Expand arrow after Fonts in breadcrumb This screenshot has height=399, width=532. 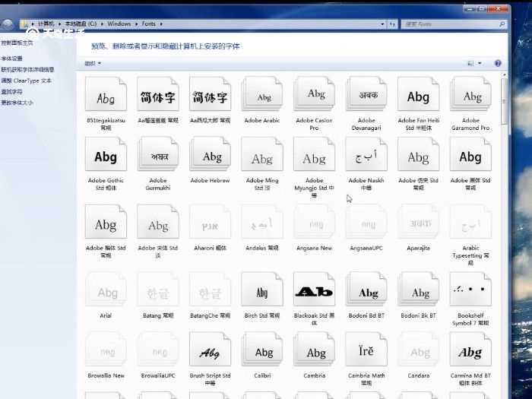(161, 24)
